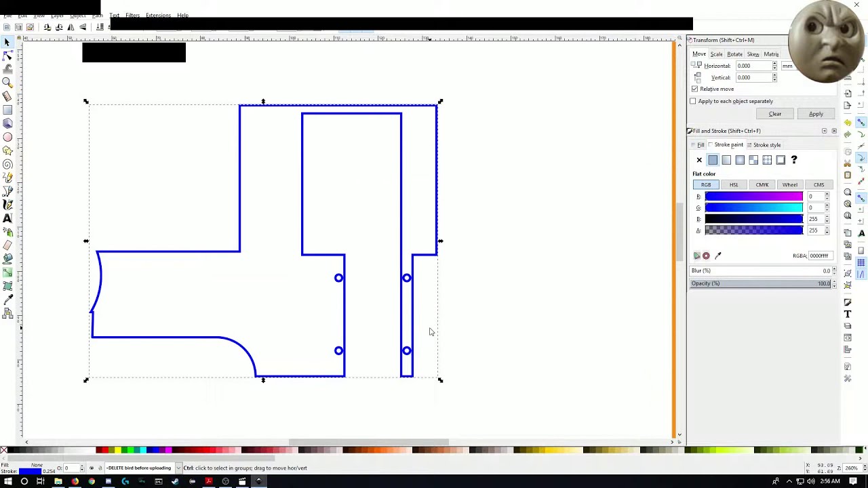The height and width of the screenshot is (488, 868).
Task: Set stroke to Unknown paint (question mark)
Action: coord(794,160)
